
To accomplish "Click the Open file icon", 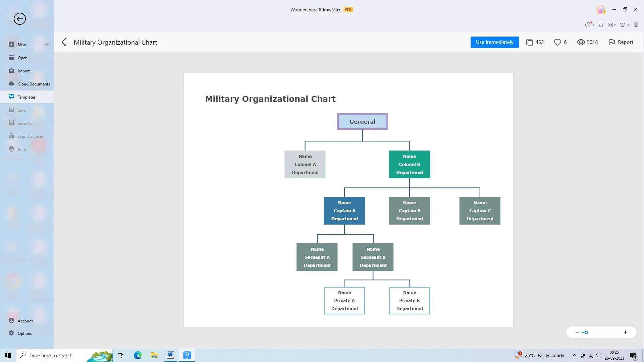I will 11,57.
